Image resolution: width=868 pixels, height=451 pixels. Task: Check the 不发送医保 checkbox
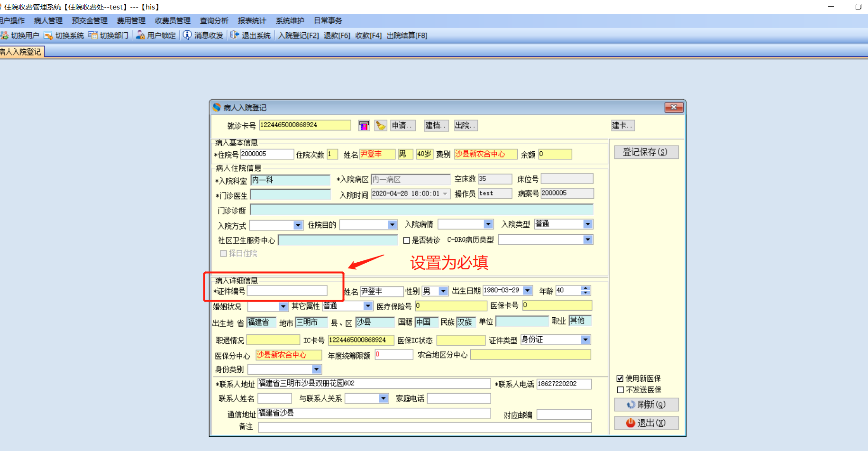click(x=620, y=390)
